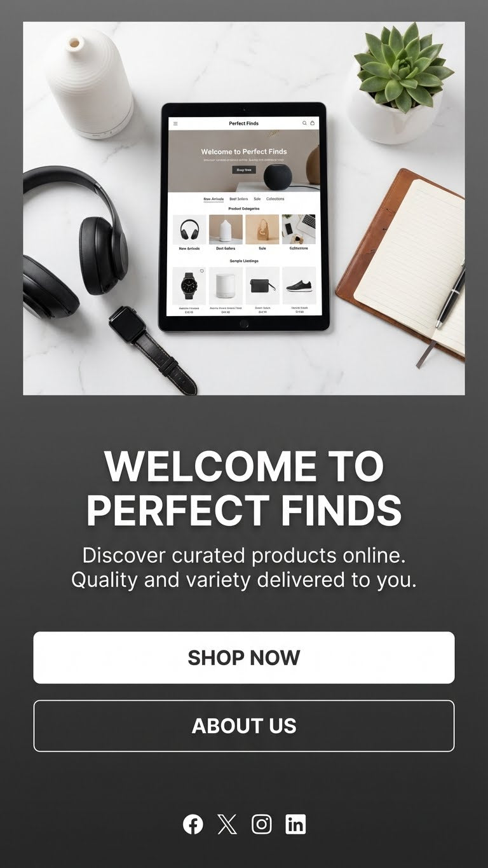Viewport: 488px width, 868px height.
Task: Switch to the Best Sellers tab on tablet
Action: (x=239, y=199)
